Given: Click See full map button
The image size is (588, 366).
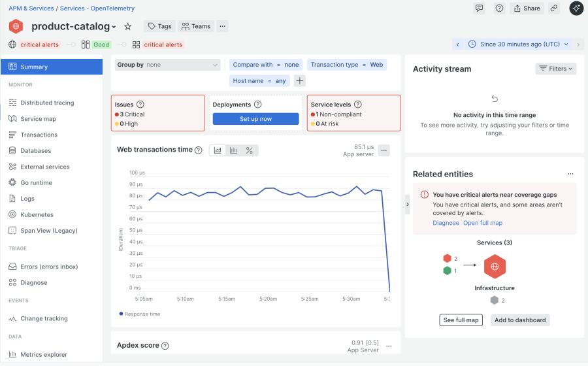Looking at the screenshot, I should (461, 320).
